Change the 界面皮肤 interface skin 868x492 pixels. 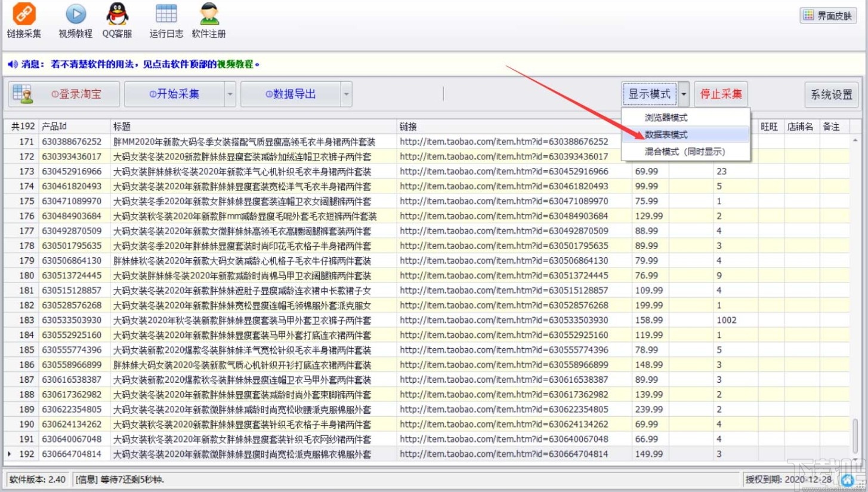tap(827, 15)
